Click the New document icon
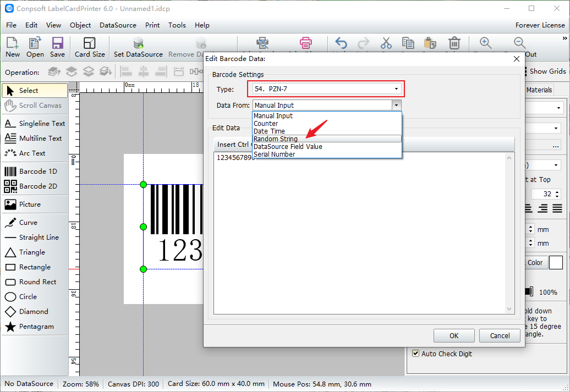 [12, 47]
